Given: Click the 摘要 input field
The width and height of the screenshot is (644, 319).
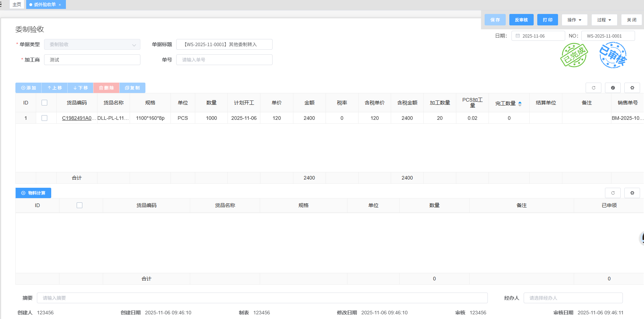Looking at the screenshot, I should tap(262, 298).
